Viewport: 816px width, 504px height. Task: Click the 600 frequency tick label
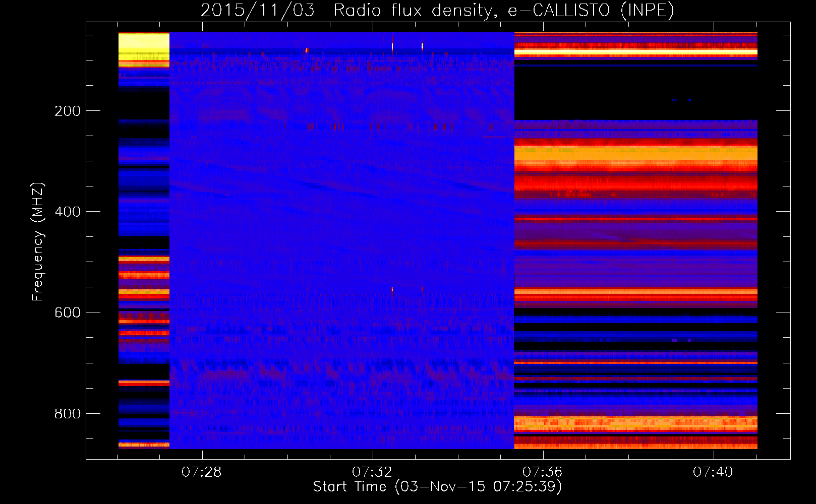pos(68,312)
